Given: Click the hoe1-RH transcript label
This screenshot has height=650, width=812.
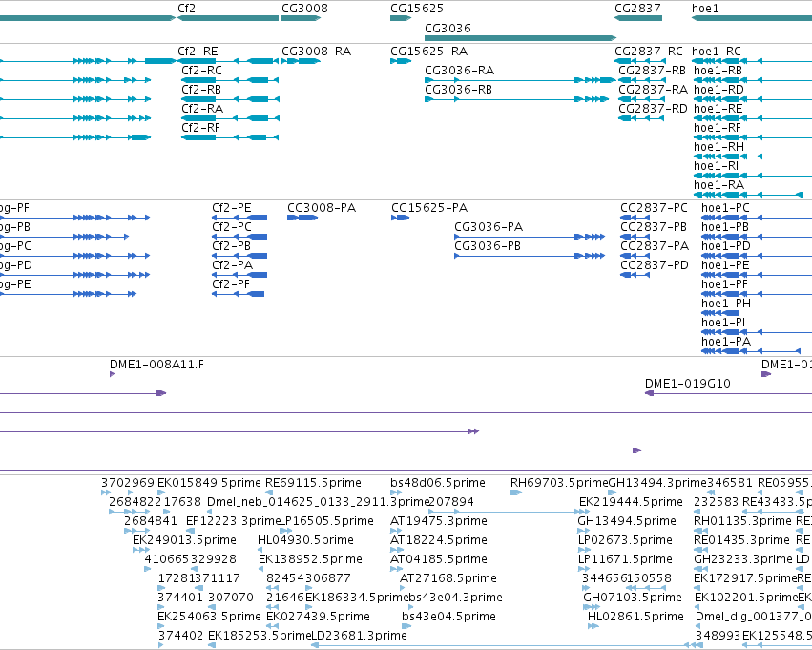Looking at the screenshot, I should pos(718,147).
